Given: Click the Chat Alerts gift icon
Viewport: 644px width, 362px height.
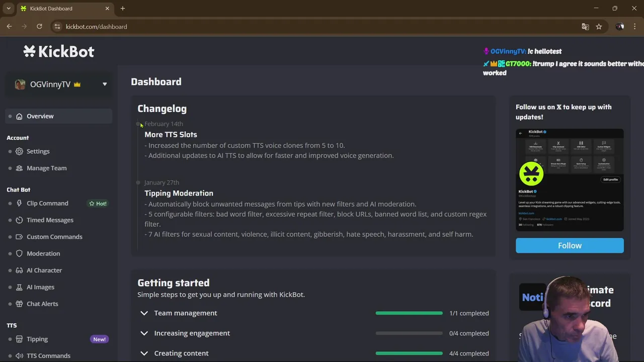Looking at the screenshot, I should point(19,304).
